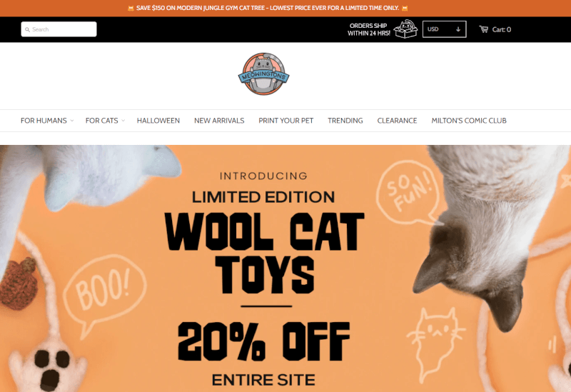This screenshot has height=392, width=571.
Task: Click the cat emoji left of banner text
Action: (131, 8)
